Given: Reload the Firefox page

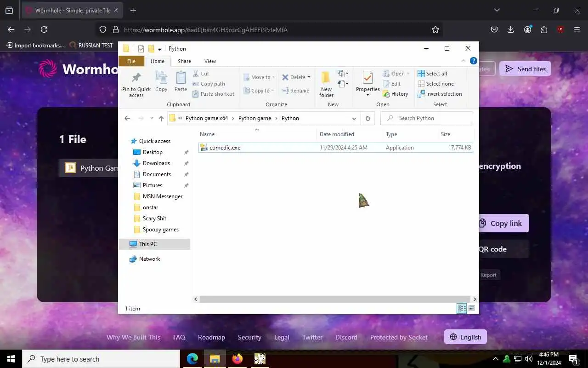Looking at the screenshot, I should (x=44, y=29).
